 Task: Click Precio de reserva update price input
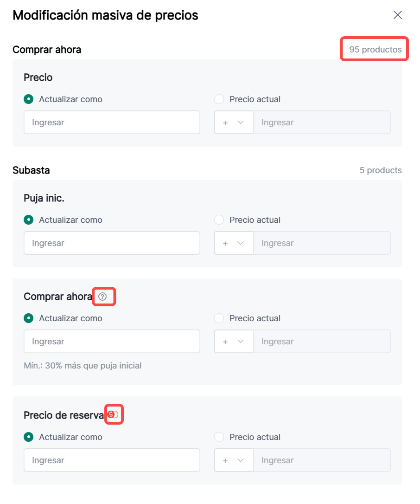pos(112,460)
